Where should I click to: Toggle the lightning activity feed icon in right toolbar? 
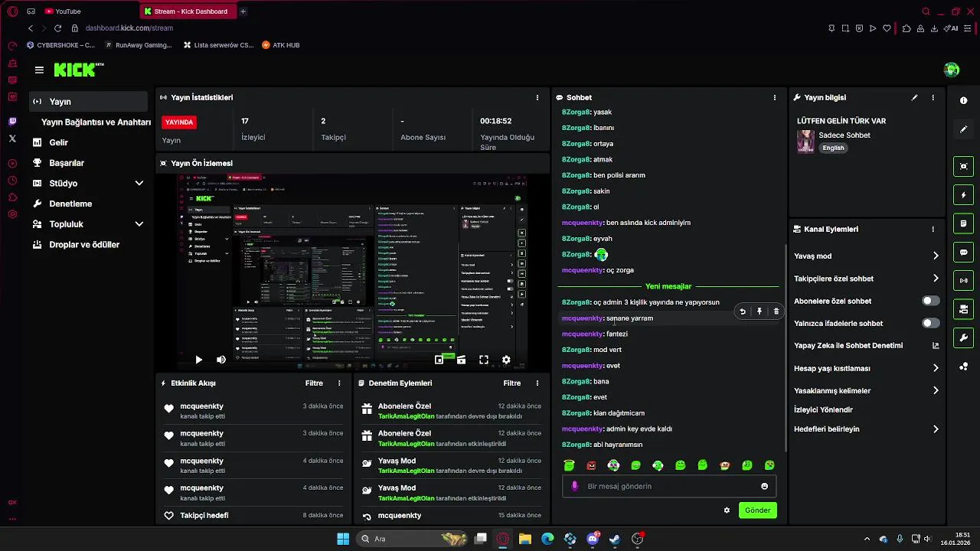tap(963, 195)
